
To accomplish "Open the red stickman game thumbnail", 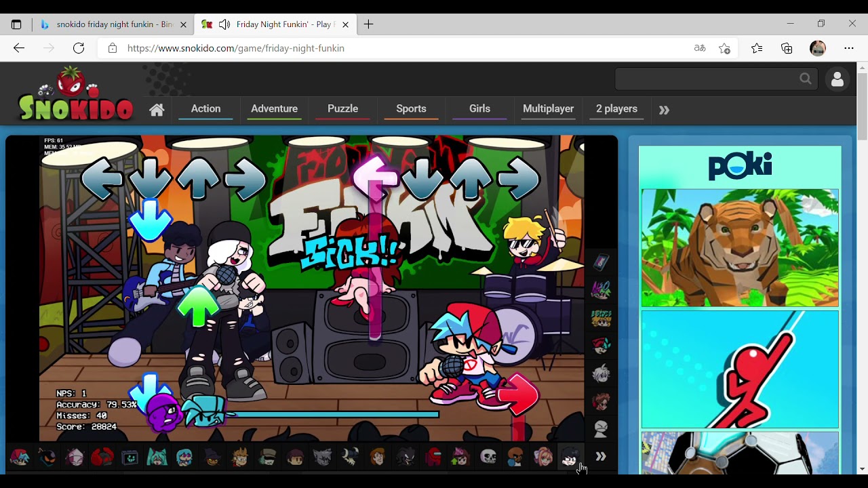I will click(740, 369).
